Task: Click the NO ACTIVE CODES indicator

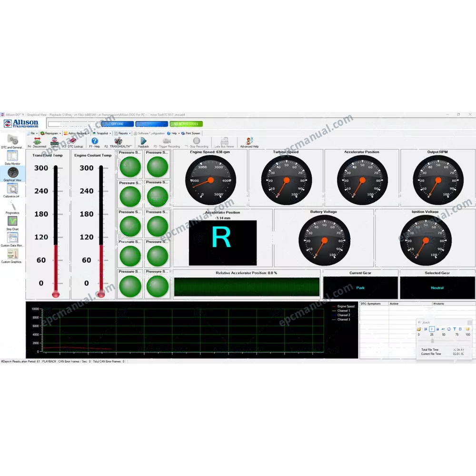Action: click(x=186, y=124)
